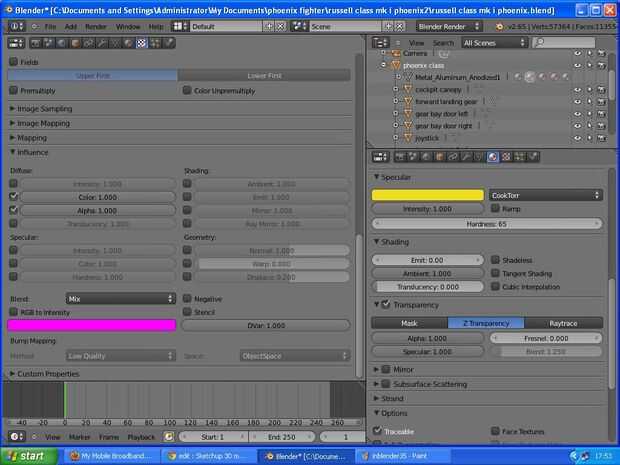Select the Mask transparency button

pos(409,323)
